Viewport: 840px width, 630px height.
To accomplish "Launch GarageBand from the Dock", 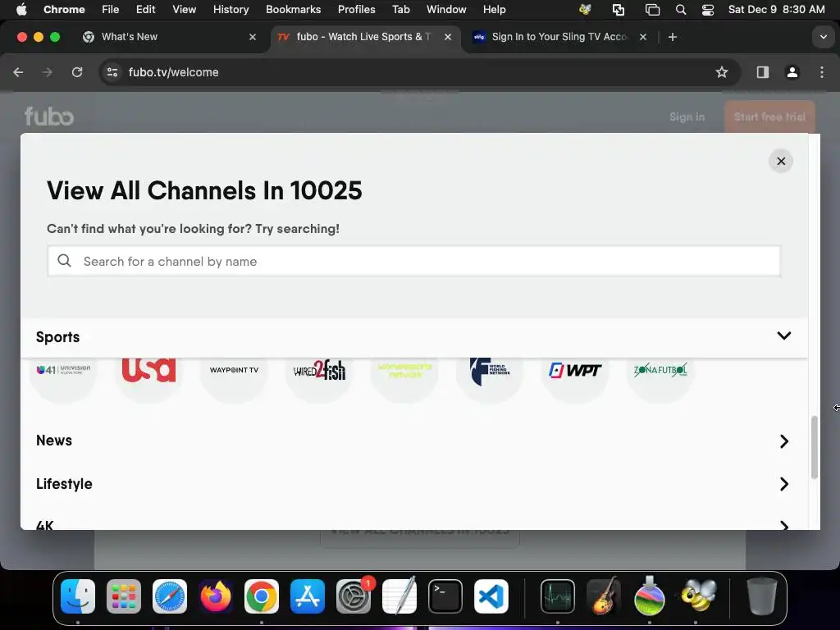I will coord(604,596).
